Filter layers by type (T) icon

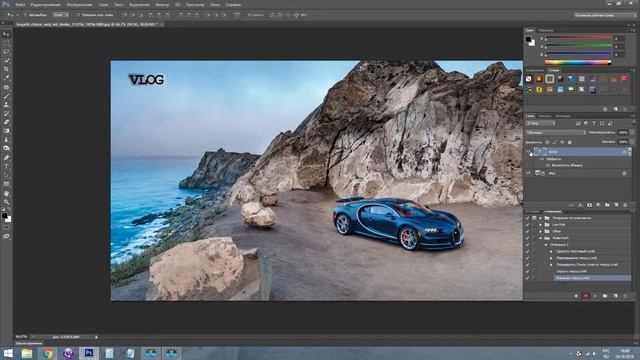click(x=594, y=123)
